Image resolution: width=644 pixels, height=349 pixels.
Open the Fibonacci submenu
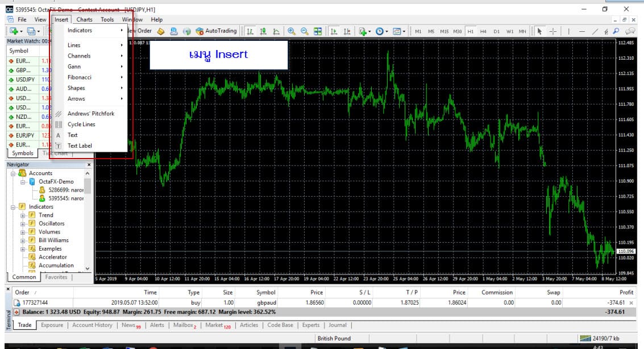80,77
